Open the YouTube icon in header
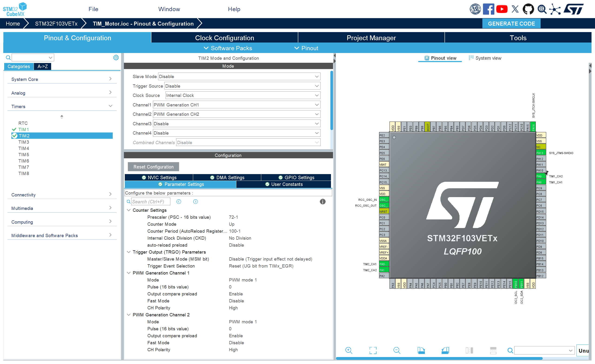 point(502,9)
